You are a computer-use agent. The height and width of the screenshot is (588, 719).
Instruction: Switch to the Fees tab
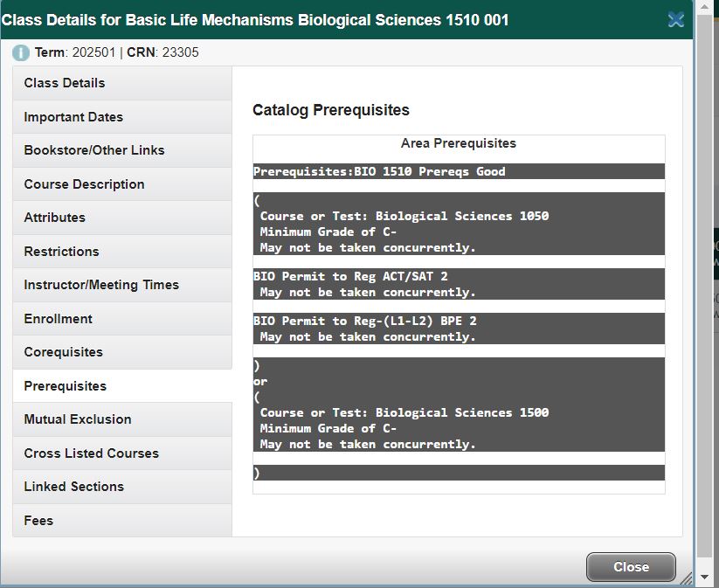[x=122, y=521]
